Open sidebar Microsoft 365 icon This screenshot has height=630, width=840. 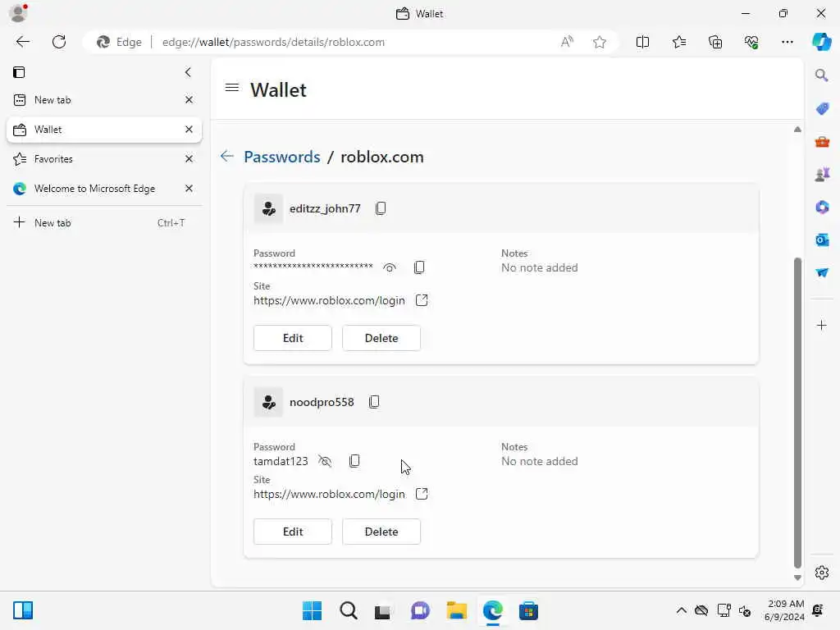pyautogui.click(x=822, y=207)
